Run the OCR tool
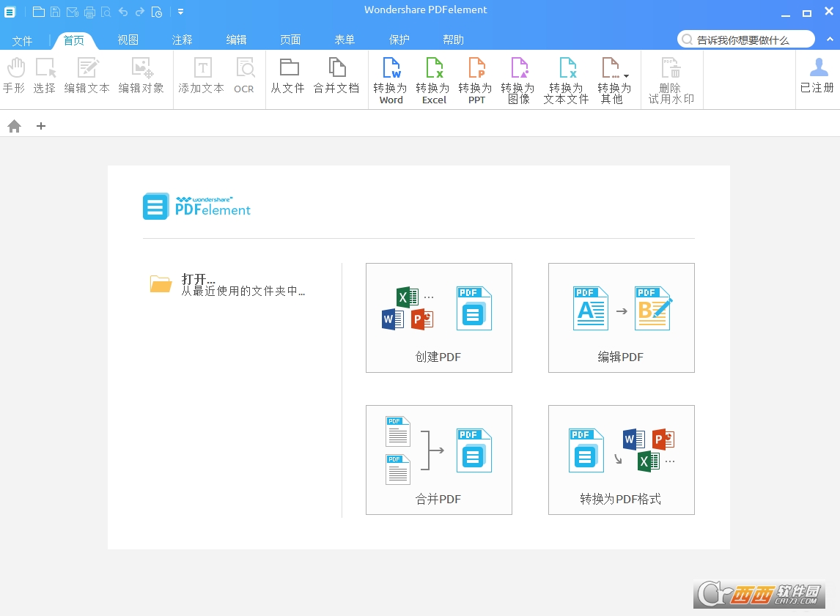840x616 pixels. (x=244, y=76)
